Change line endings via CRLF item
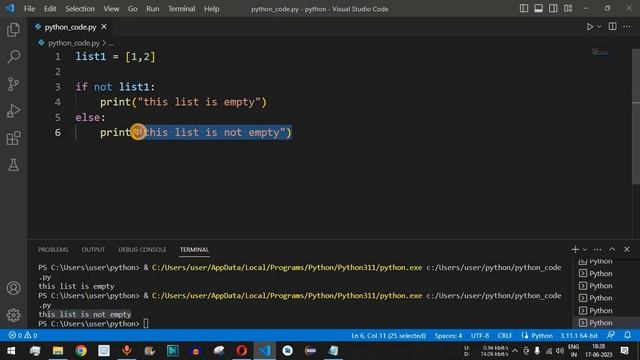640x360 pixels. pyautogui.click(x=505, y=336)
